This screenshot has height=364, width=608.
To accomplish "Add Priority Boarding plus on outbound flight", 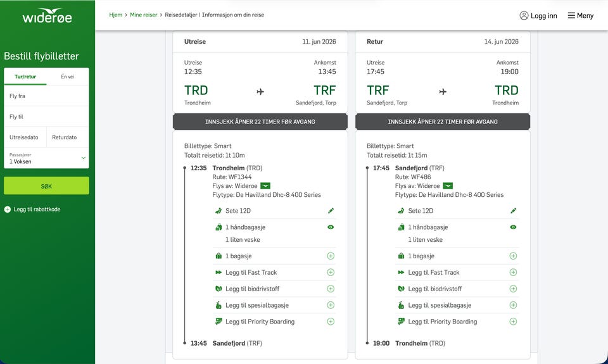I will (x=331, y=322).
